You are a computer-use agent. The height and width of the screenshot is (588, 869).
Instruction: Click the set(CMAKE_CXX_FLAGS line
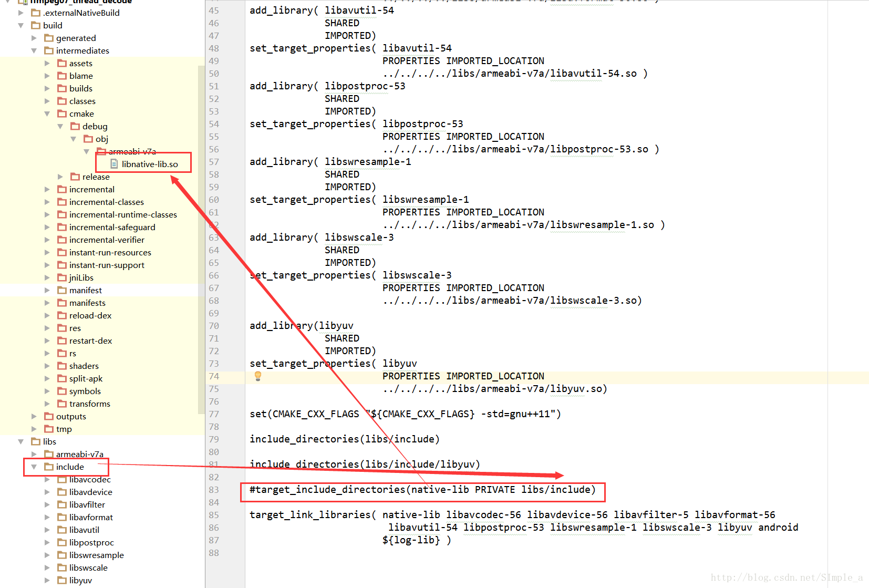(x=405, y=414)
